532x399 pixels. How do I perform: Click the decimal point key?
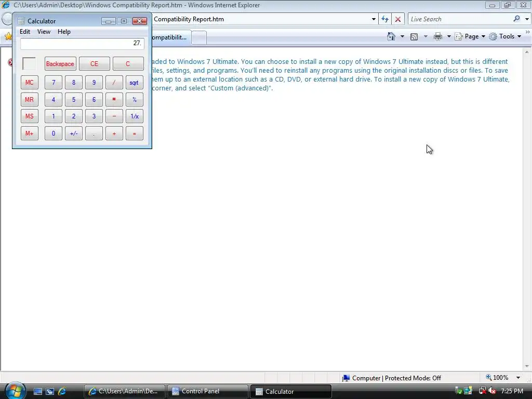point(94,134)
